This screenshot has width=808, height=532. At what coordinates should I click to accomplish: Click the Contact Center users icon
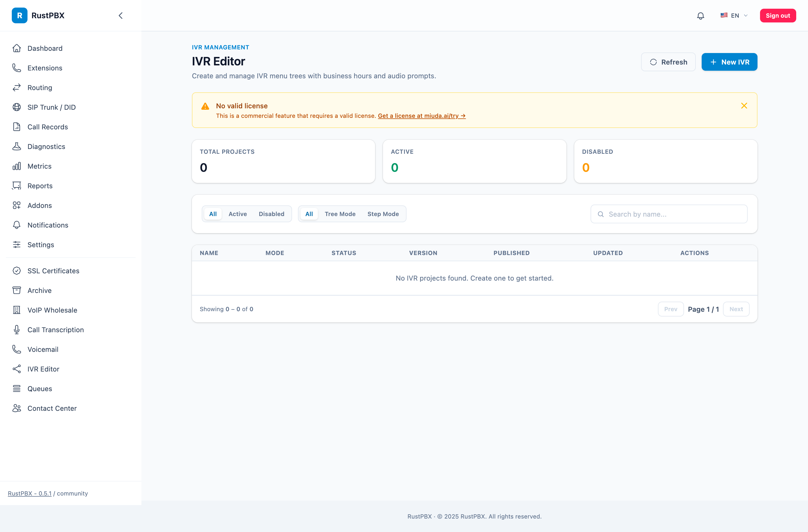(x=17, y=409)
